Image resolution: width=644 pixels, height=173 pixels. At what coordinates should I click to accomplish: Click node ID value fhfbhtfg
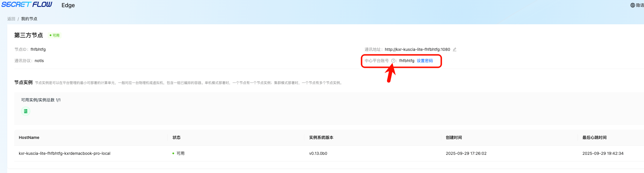(38, 49)
